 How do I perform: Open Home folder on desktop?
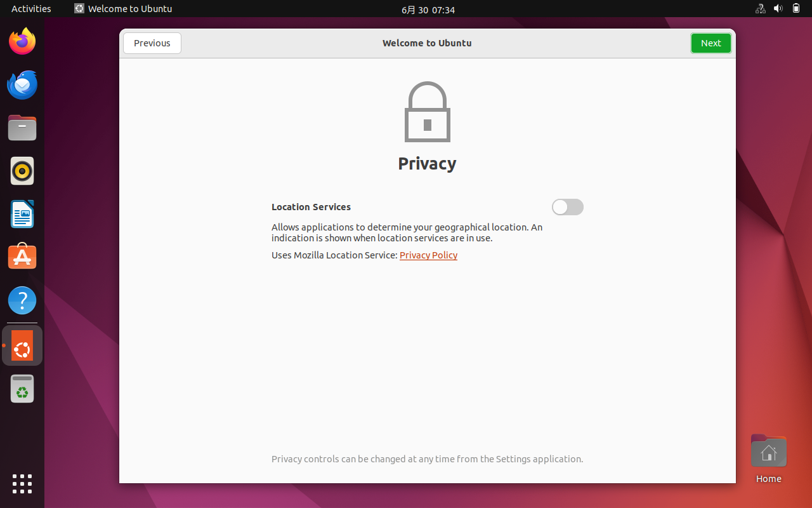pyautogui.click(x=768, y=452)
